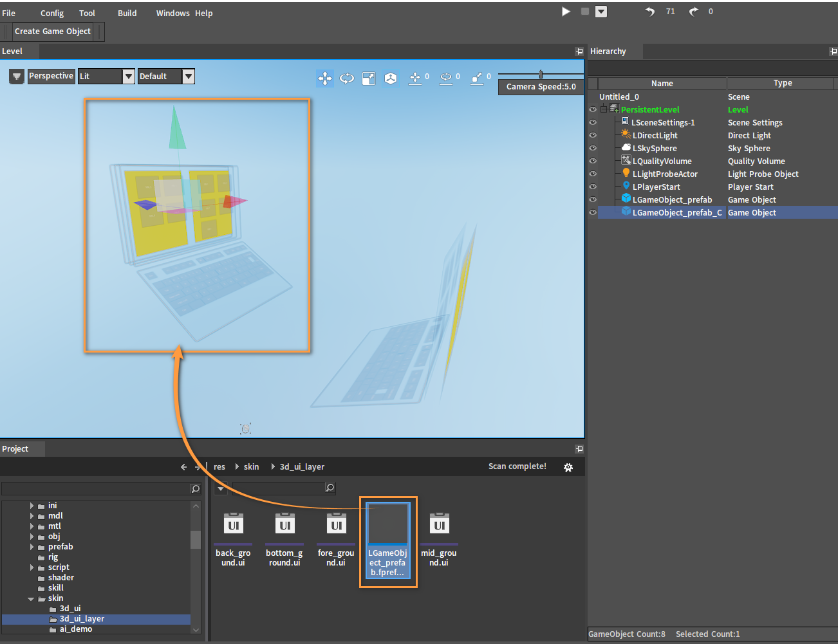Image resolution: width=838 pixels, height=644 pixels.
Task: Click the folder tree search magnifier
Action: [196, 489]
